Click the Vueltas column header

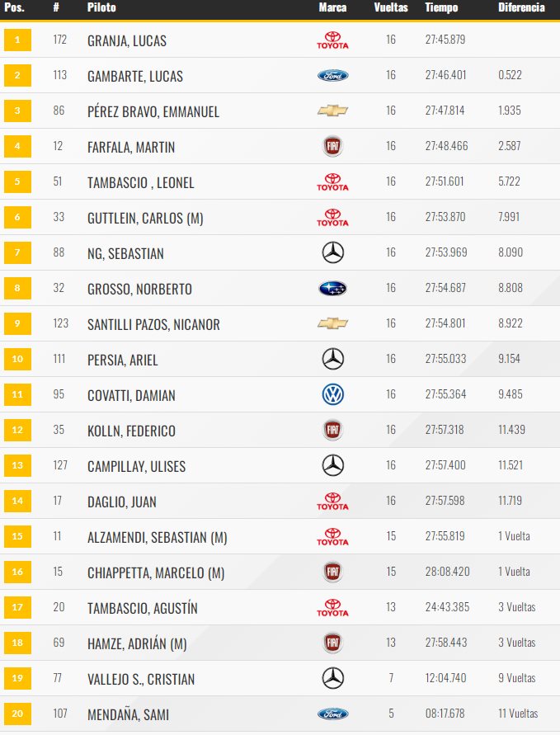(x=391, y=7)
